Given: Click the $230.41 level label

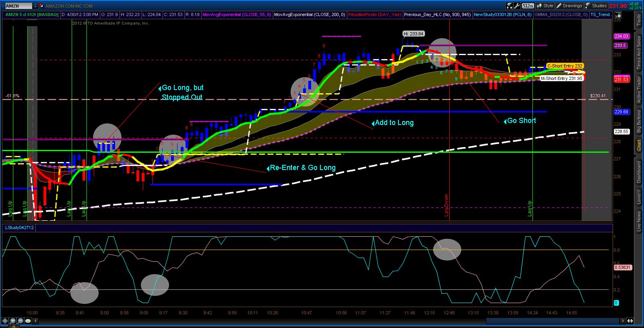Looking at the screenshot, I should (x=597, y=96).
